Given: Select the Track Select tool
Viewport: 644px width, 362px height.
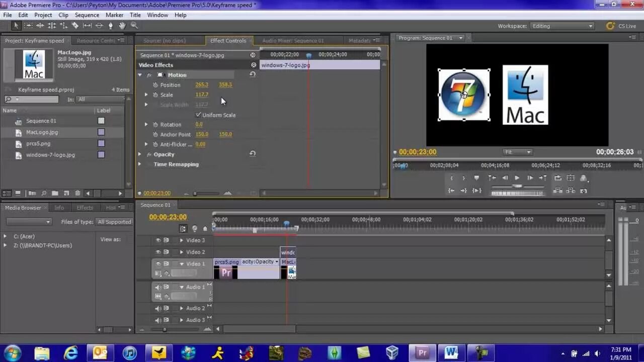Looking at the screenshot, I should (x=28, y=25).
